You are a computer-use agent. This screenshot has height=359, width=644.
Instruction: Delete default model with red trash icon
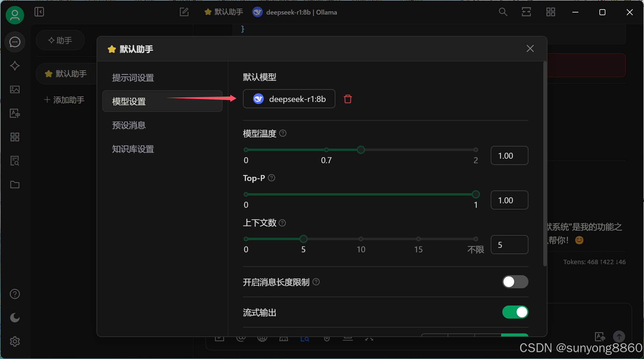(348, 99)
